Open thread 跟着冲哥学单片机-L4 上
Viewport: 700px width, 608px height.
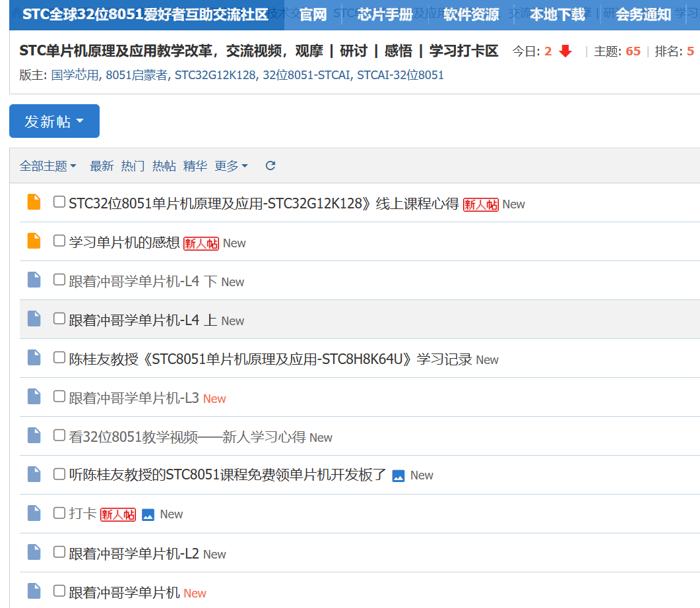coord(143,320)
